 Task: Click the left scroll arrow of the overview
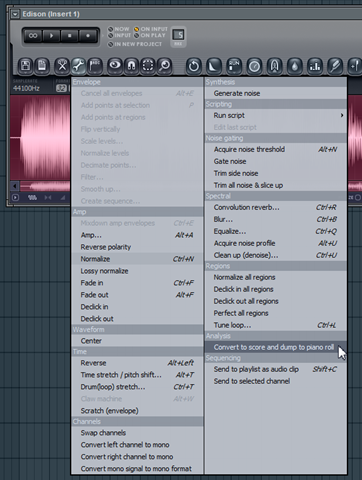click(x=15, y=186)
